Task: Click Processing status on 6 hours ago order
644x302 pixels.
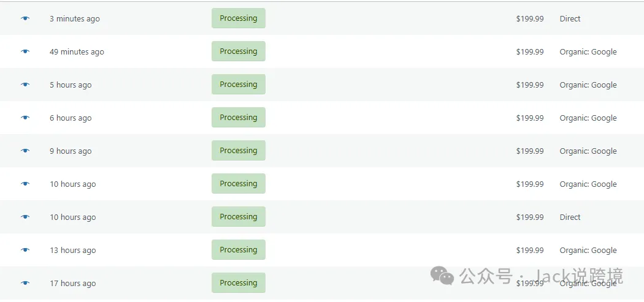Action: 239,118
